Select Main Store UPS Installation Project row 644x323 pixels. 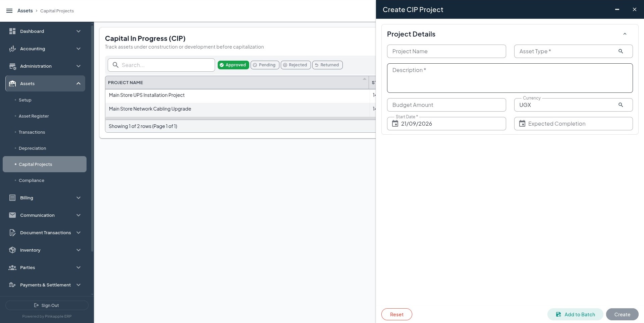tap(240, 95)
